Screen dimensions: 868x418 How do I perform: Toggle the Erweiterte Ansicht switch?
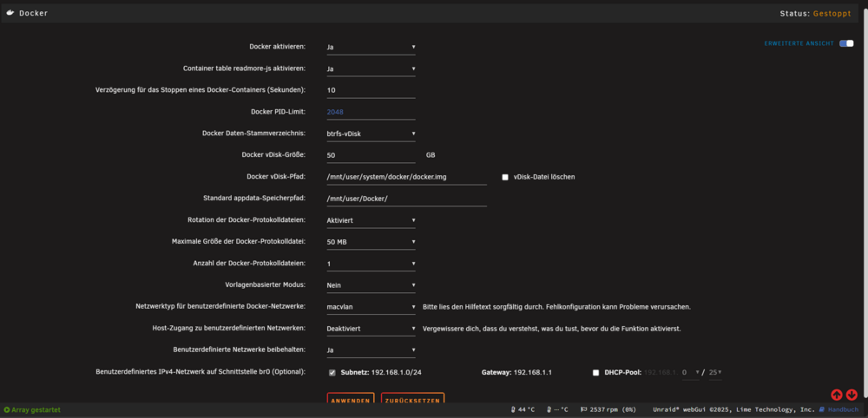(846, 43)
